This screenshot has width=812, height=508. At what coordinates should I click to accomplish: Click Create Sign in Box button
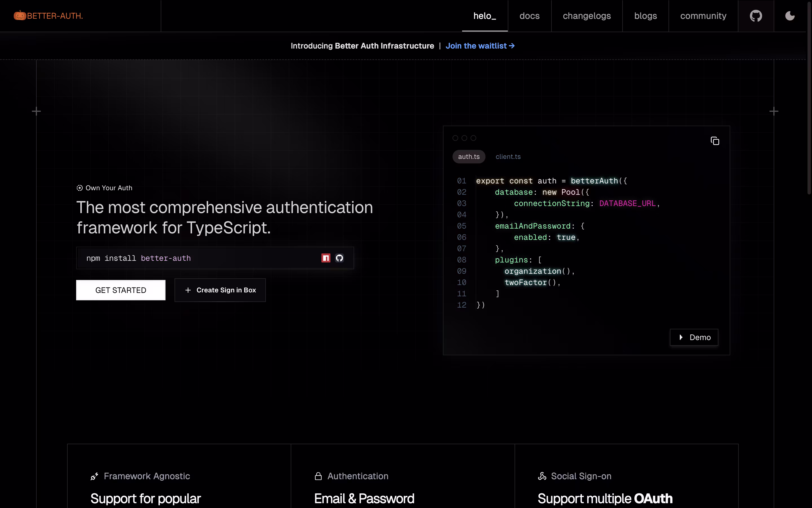pyautogui.click(x=220, y=290)
